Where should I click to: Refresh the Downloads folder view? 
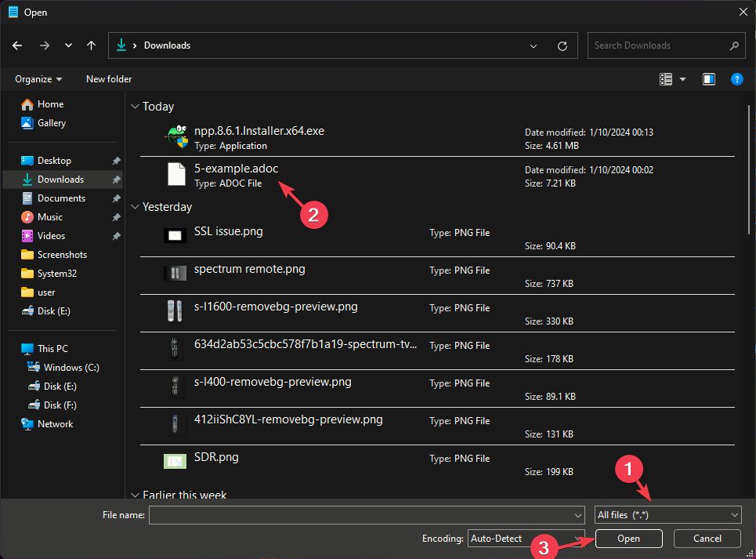pyautogui.click(x=562, y=45)
